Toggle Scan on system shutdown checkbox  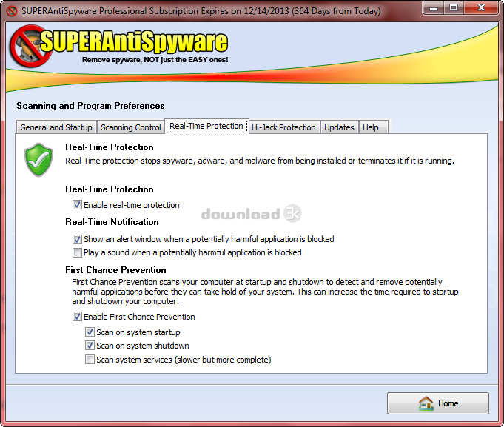click(90, 346)
